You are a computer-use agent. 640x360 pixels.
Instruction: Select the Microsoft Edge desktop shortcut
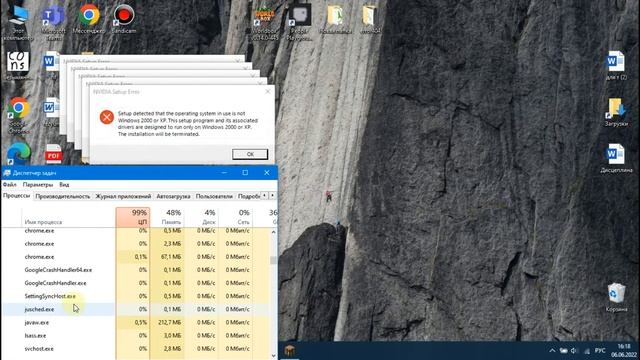(x=18, y=153)
